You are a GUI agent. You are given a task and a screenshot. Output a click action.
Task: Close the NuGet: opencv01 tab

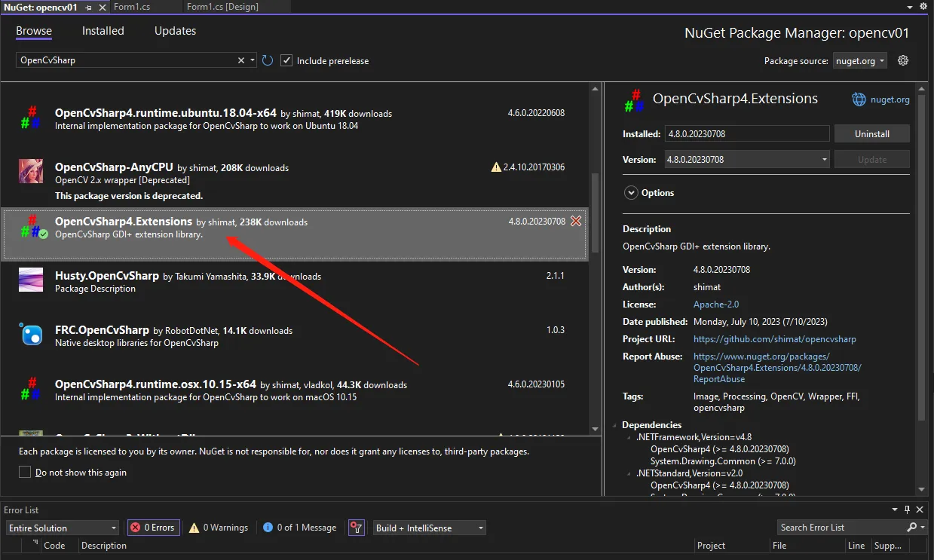(102, 7)
